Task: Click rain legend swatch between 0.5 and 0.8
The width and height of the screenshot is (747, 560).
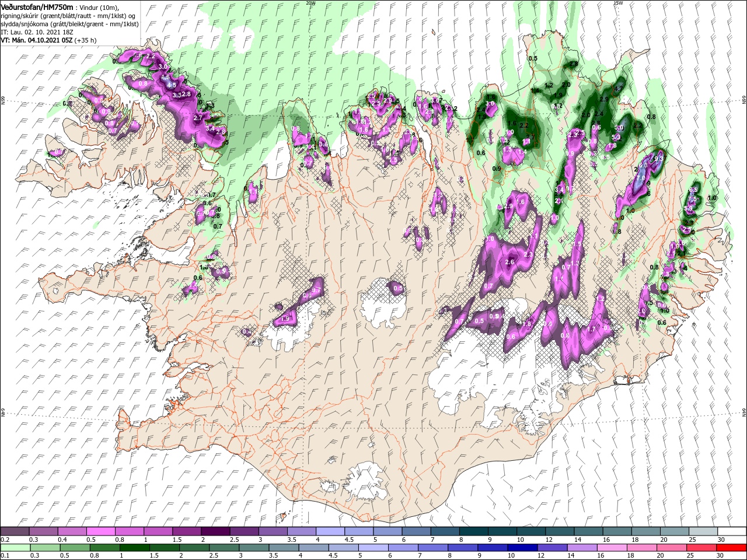Action: pyautogui.click(x=75, y=548)
